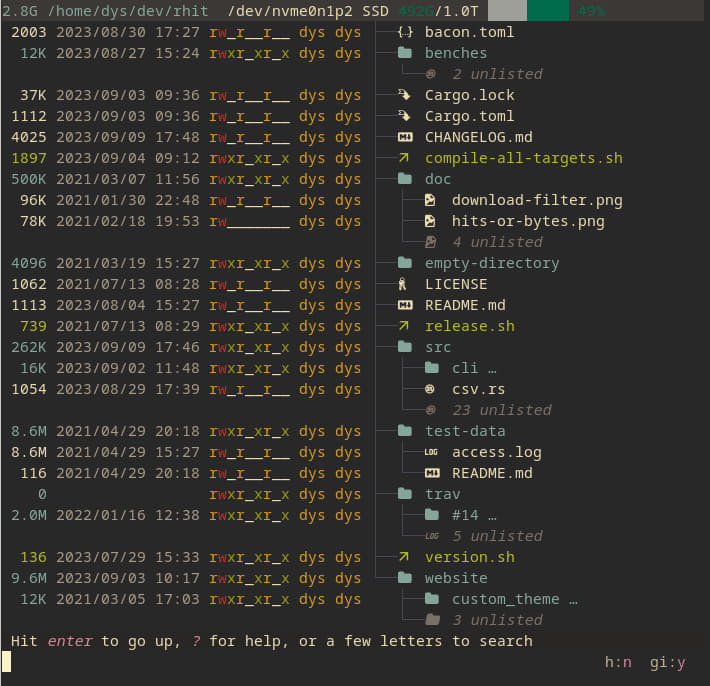
Task: Click the disk usage bar in header
Action: 528,10
